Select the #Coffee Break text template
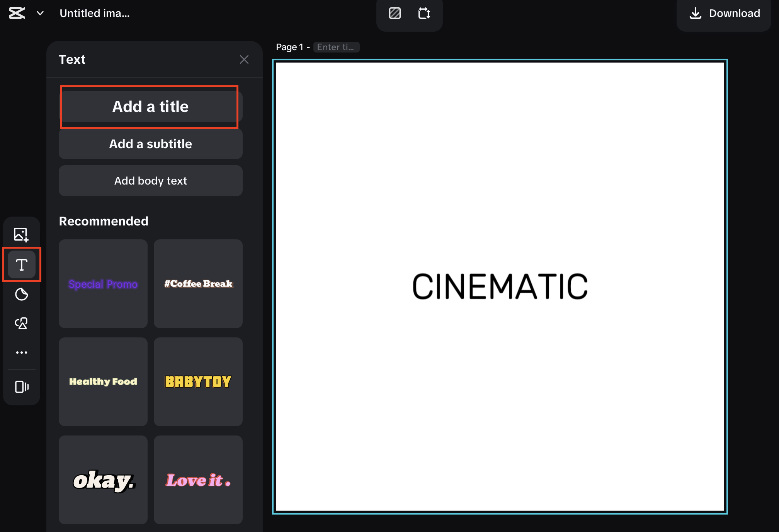This screenshot has width=779, height=532. (198, 284)
